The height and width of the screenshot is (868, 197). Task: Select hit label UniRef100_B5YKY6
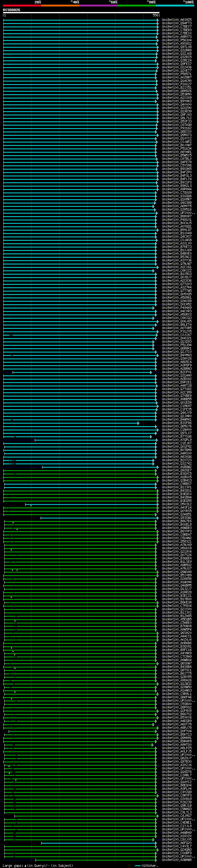pyautogui.click(x=177, y=717)
